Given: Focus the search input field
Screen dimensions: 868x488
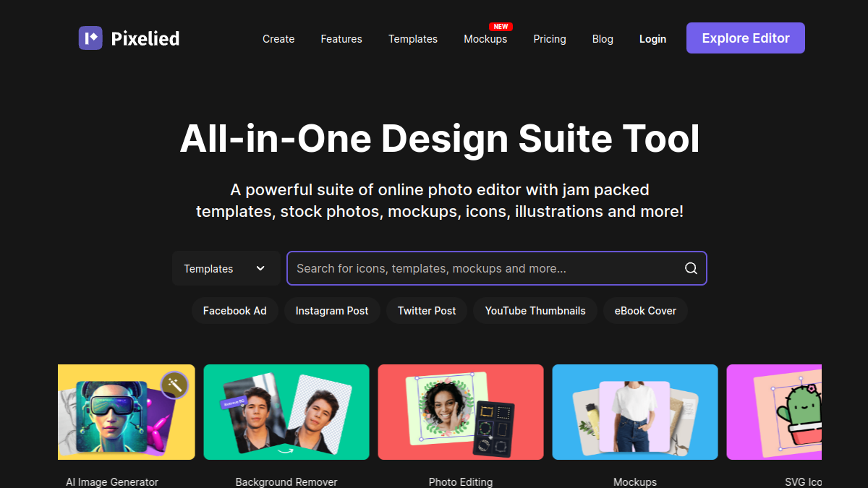Looking at the screenshot, I should pyautogui.click(x=497, y=268).
